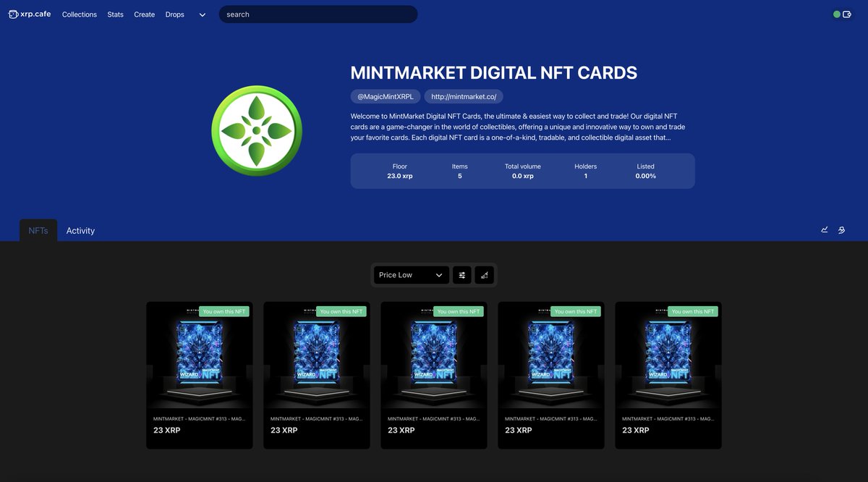Click the Holders 1 stat
Viewport: 868px width, 482px height.
586,171
